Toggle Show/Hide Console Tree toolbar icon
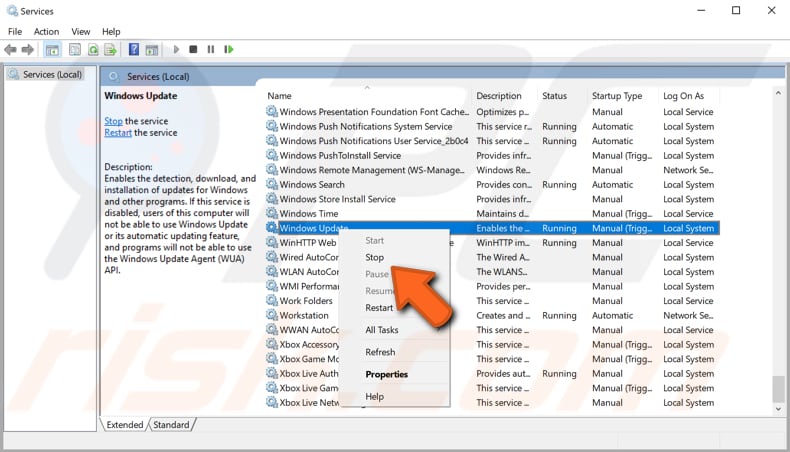Screen dimensions: 790x452 coord(52,49)
